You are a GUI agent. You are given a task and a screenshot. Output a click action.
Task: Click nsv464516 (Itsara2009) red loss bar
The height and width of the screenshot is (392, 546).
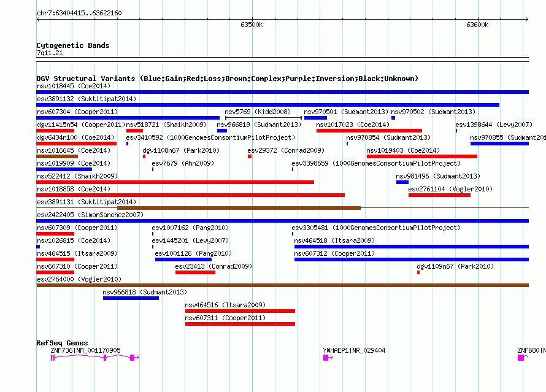[x=240, y=311]
